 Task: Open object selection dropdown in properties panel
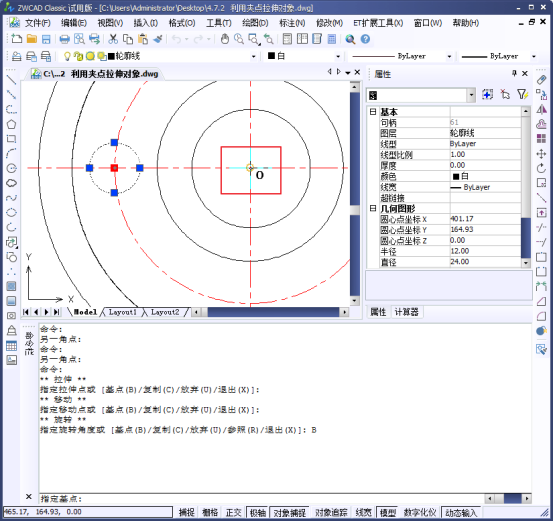[x=471, y=95]
